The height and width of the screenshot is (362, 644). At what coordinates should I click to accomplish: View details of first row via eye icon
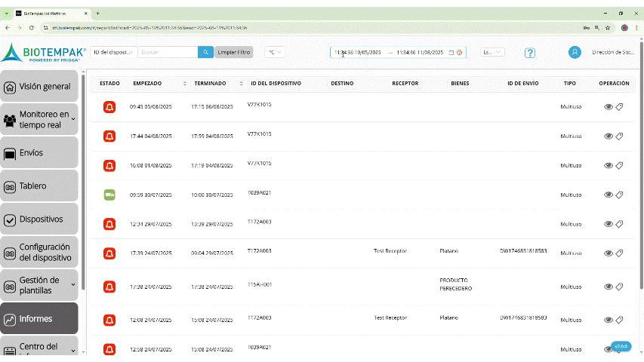point(609,107)
